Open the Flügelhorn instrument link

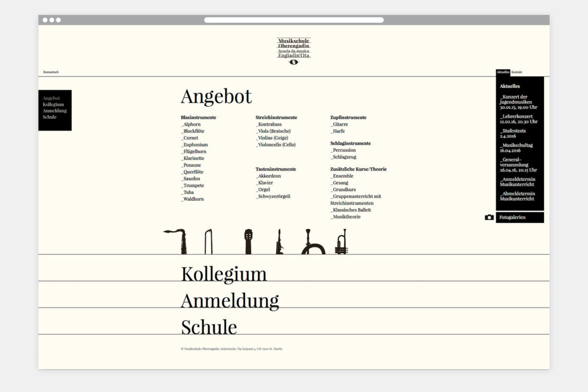[x=194, y=151]
